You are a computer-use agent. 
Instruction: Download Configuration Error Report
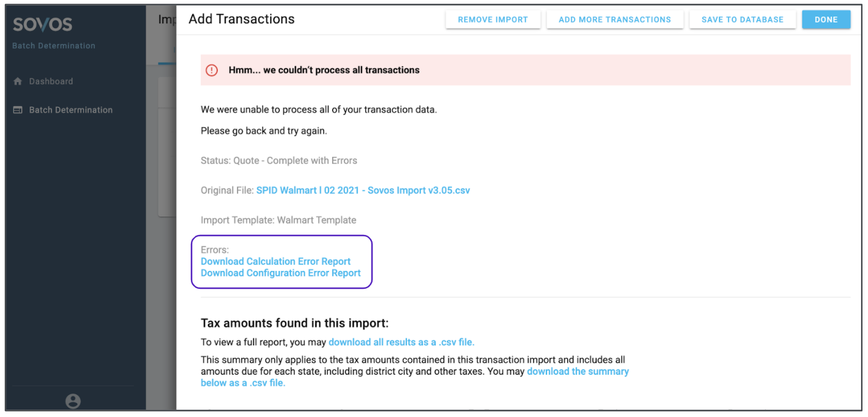pos(281,273)
